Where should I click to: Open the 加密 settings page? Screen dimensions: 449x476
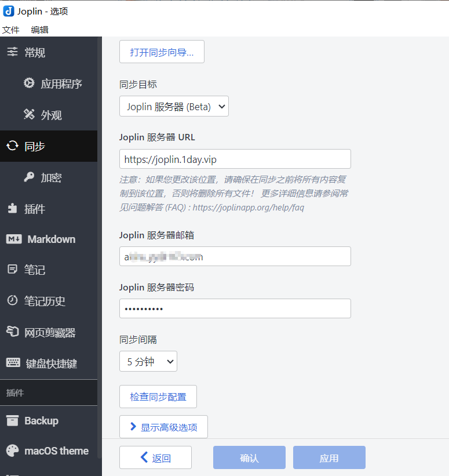click(49, 177)
